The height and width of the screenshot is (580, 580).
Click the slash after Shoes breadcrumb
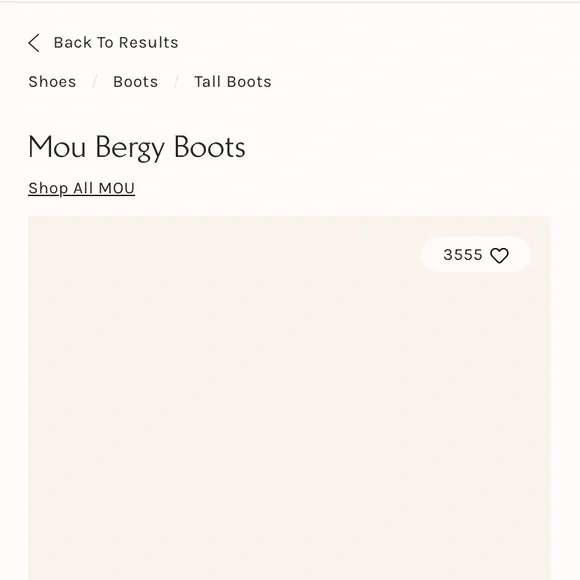coord(95,82)
